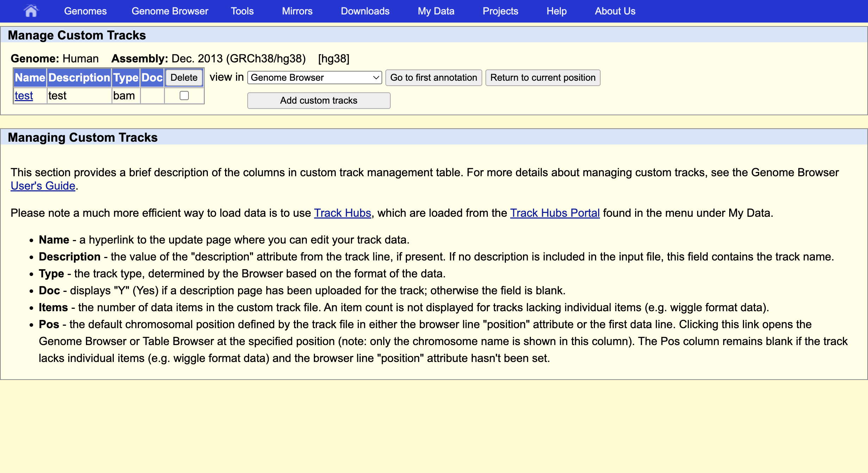Image resolution: width=868 pixels, height=473 pixels.
Task: Open the Track Hubs Portal link
Action: point(554,213)
